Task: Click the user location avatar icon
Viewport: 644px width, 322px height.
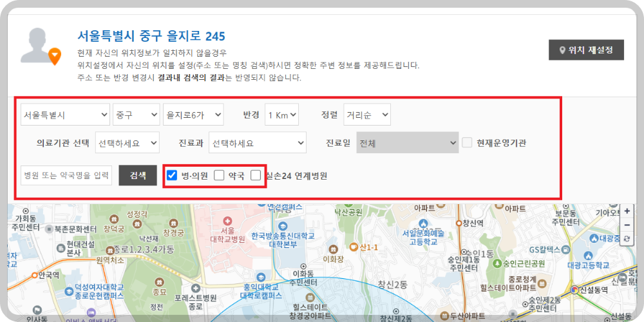Action: coord(40,46)
